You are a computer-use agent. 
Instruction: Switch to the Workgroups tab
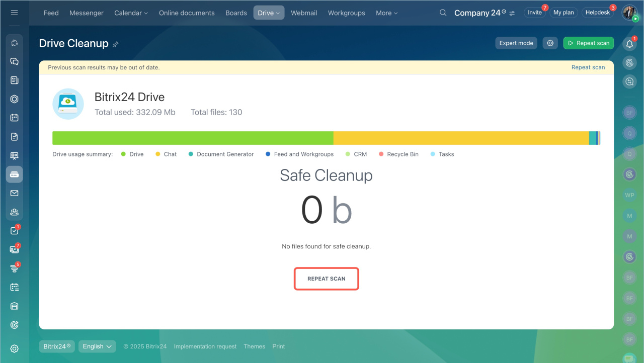(x=346, y=13)
